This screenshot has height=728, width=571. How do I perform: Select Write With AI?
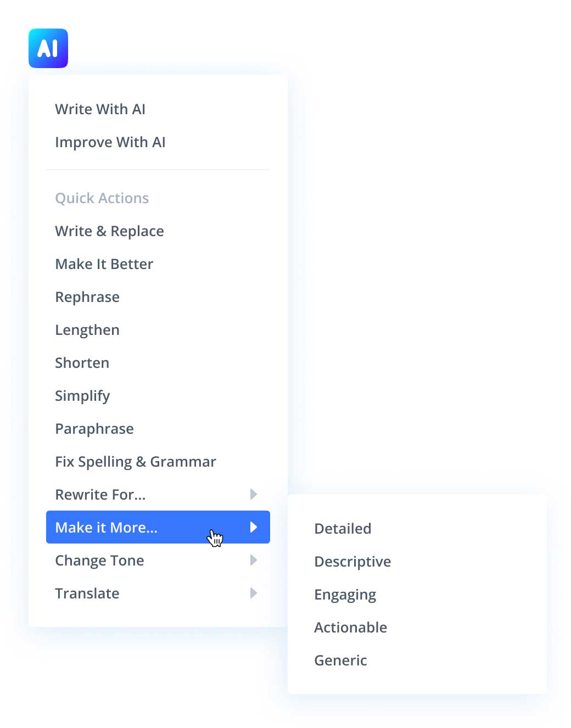pos(100,109)
